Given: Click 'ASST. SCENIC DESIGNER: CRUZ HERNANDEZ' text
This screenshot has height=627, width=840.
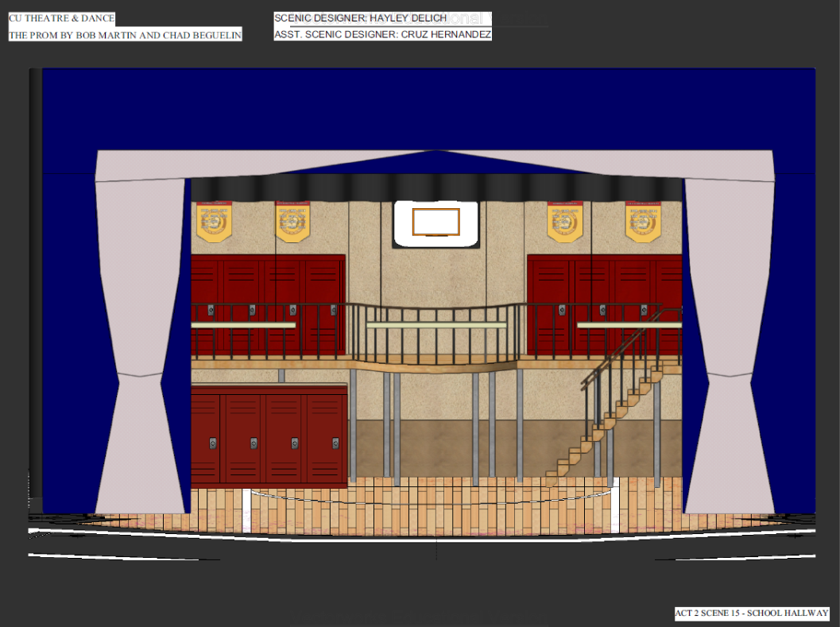Looking at the screenshot, I should (x=382, y=34).
